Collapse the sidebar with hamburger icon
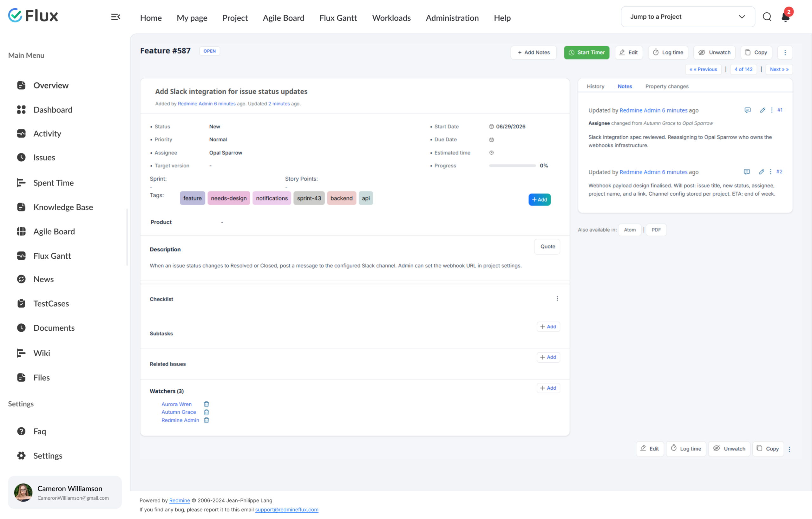The height and width of the screenshot is (519, 812). (x=116, y=16)
